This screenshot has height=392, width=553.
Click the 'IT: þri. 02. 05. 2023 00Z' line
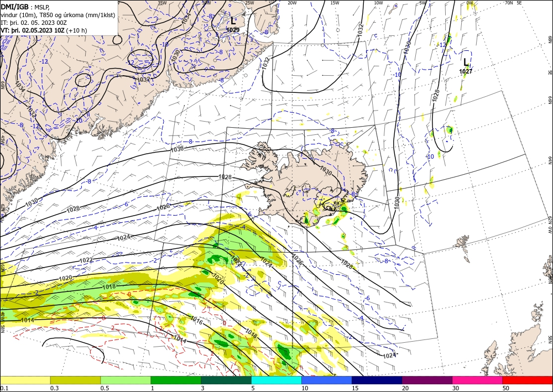(34, 23)
